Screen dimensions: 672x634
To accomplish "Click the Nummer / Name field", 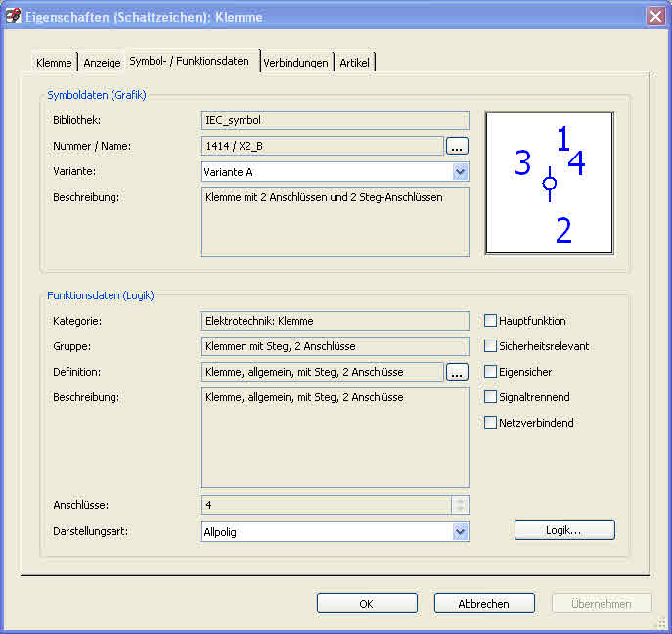I will (322, 146).
